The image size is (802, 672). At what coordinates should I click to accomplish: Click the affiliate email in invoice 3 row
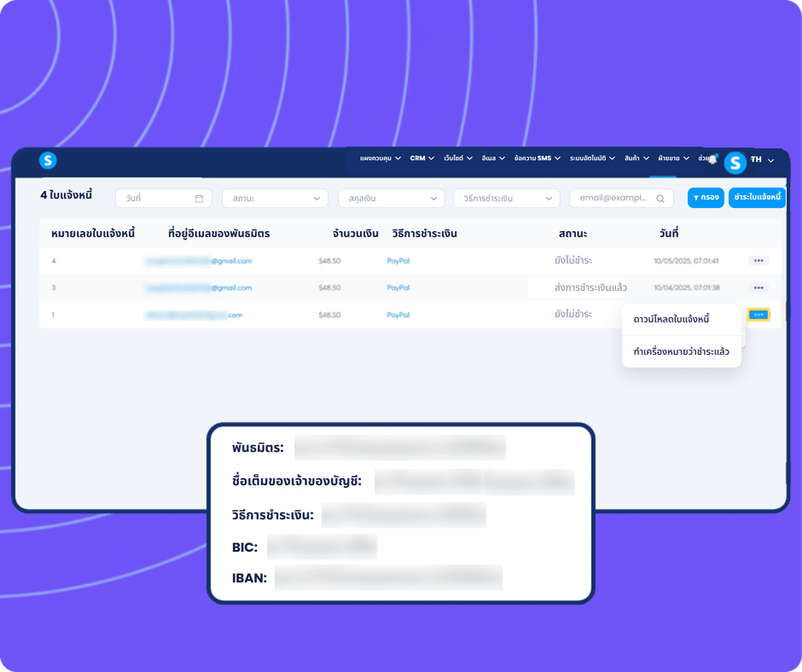point(199,287)
